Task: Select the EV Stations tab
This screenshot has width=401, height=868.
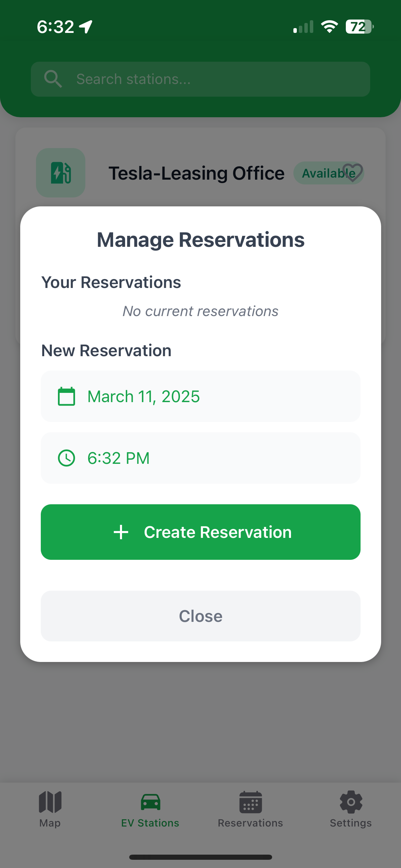Action: click(150, 809)
